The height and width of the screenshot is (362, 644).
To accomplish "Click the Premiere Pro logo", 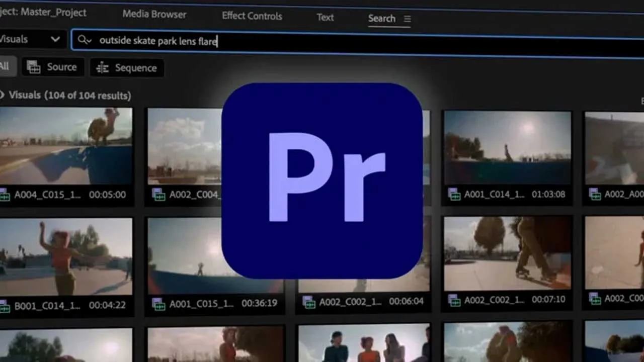I will pos(322,181).
